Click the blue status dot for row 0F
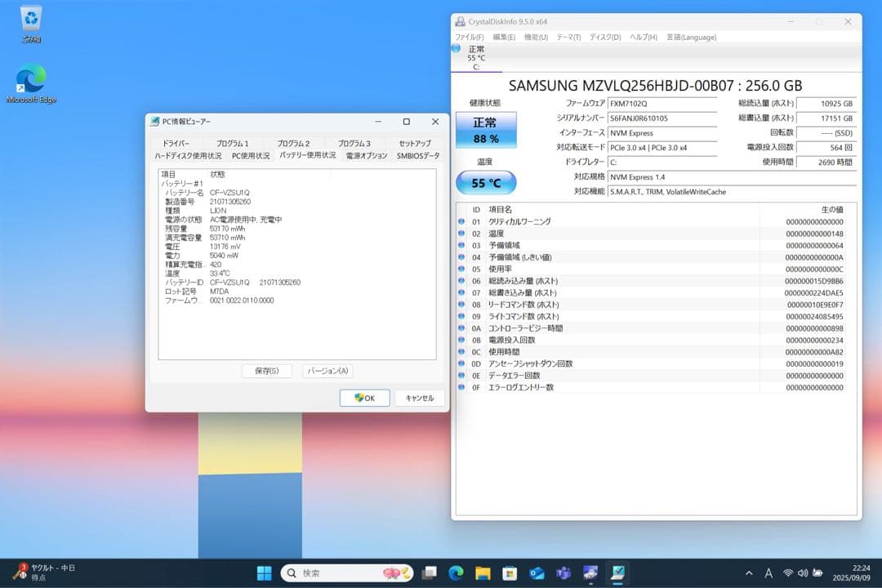 [x=461, y=386]
